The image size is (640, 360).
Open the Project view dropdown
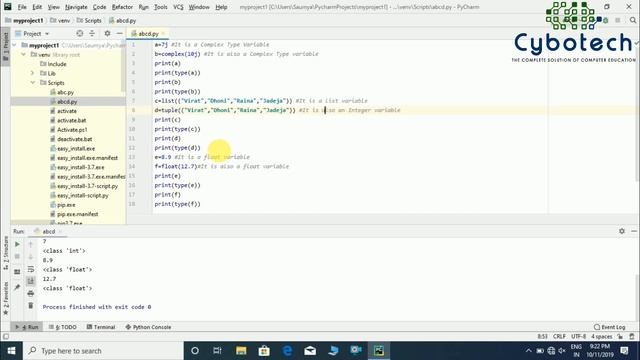(x=32, y=33)
